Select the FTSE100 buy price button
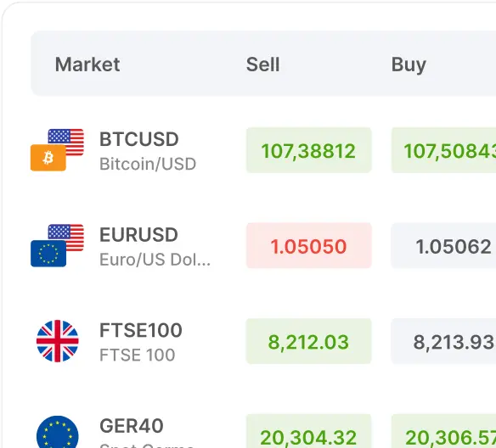Screen dimensions: 496x448 444,341
